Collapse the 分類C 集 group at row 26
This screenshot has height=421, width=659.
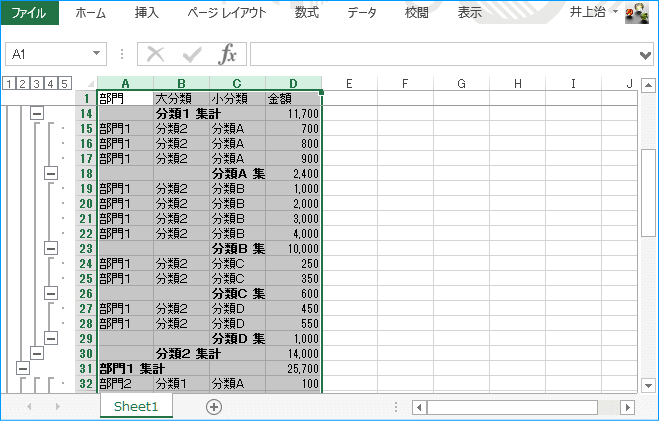[51, 293]
